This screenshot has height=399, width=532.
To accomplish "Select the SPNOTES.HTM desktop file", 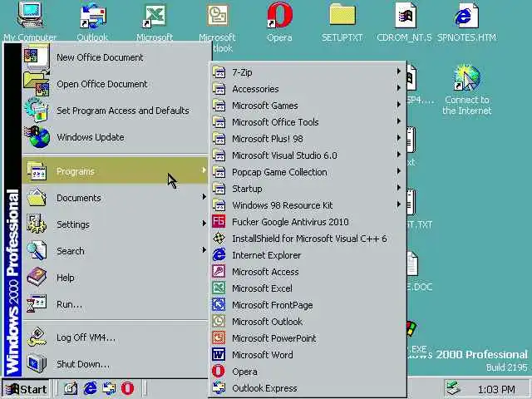I will [x=466, y=15].
